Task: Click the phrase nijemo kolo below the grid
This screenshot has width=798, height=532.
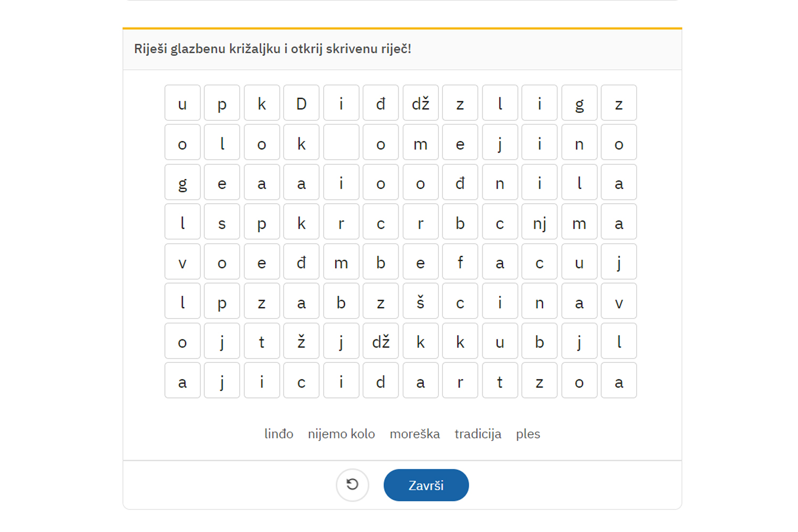Action: coord(341,434)
